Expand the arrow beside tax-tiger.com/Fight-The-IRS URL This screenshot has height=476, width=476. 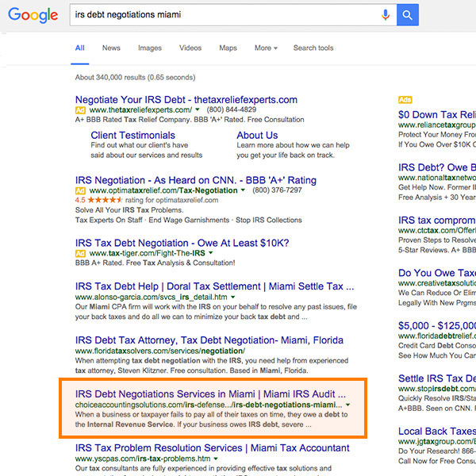coord(211,253)
